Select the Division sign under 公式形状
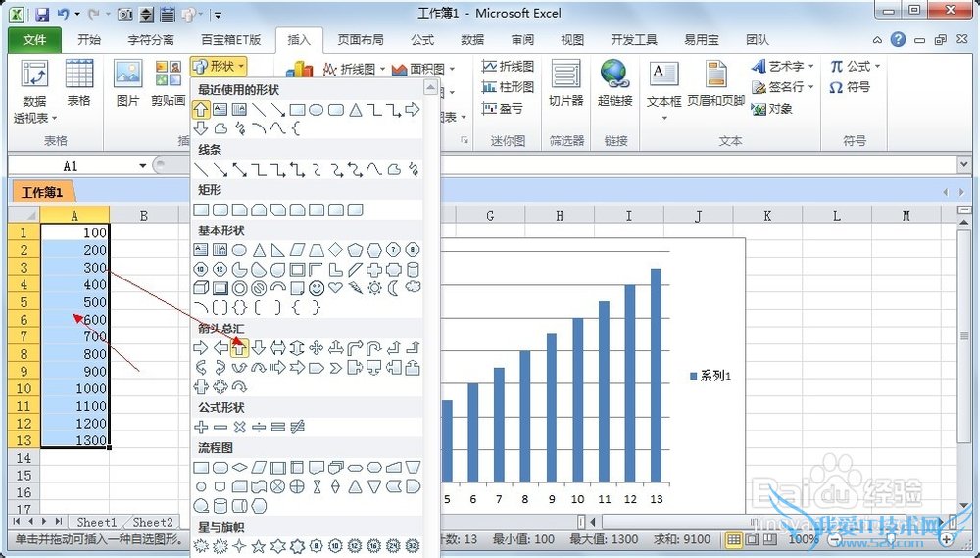980x558 pixels. coord(259,428)
